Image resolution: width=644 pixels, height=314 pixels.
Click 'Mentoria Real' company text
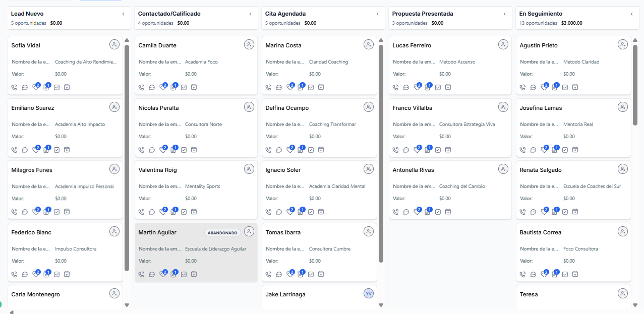pos(578,124)
